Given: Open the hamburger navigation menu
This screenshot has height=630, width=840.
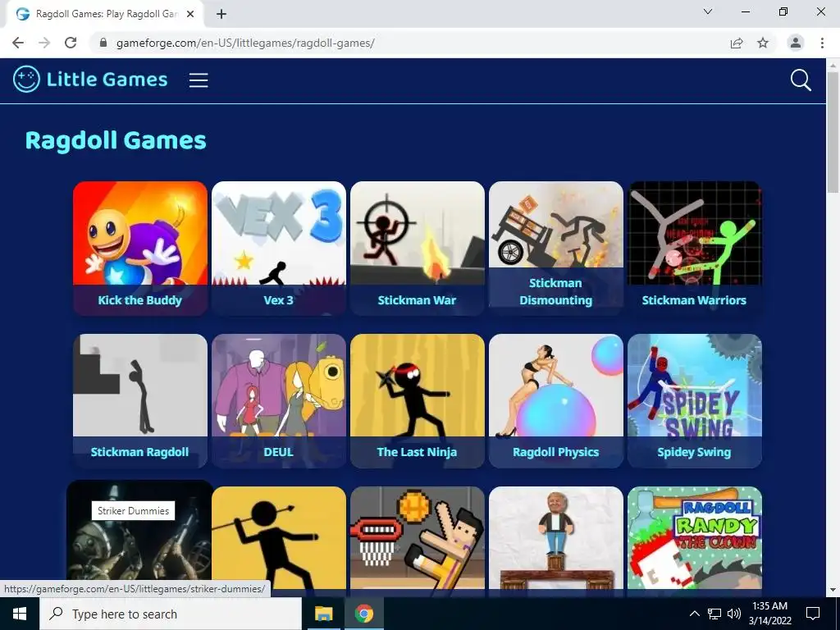Looking at the screenshot, I should (199, 80).
